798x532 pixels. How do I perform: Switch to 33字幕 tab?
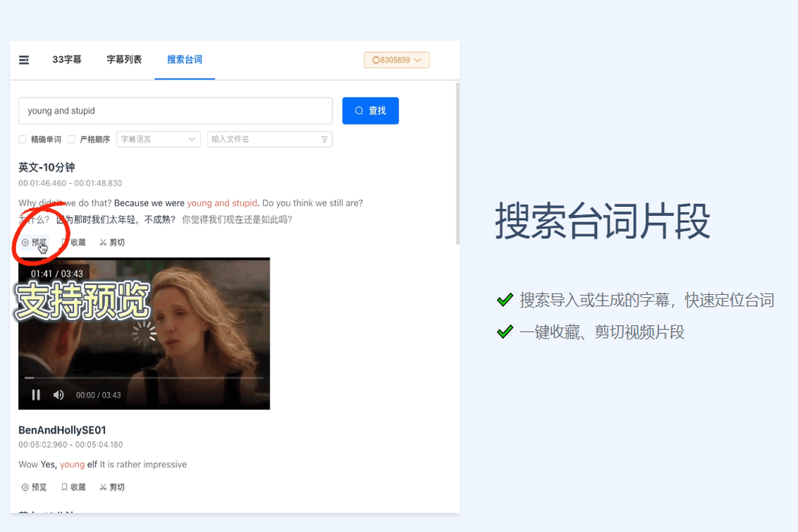(x=66, y=60)
